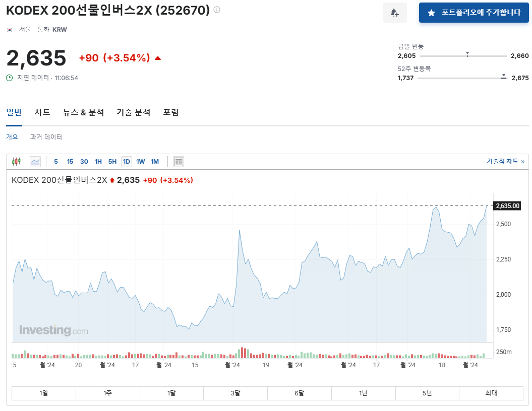Select candlestick chart type icon
The width and height of the screenshot is (532, 411).
click(16, 162)
